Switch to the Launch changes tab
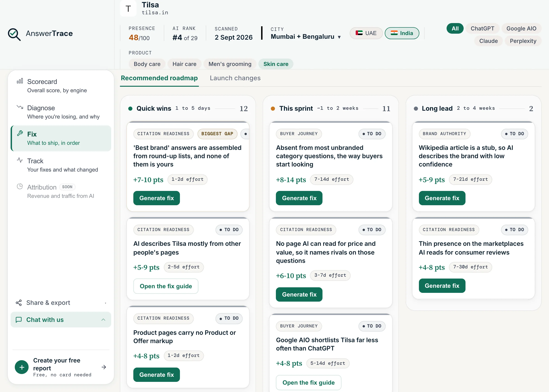 235,78
